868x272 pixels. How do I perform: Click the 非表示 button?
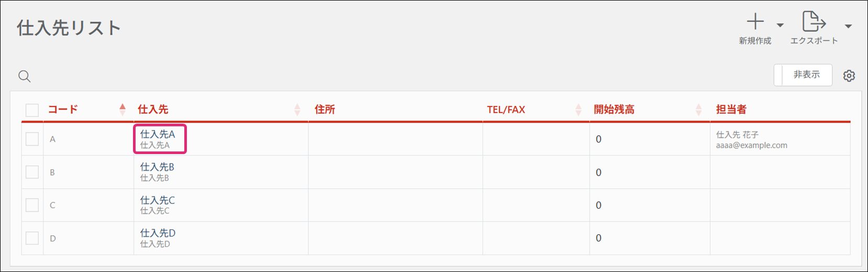coord(806,75)
